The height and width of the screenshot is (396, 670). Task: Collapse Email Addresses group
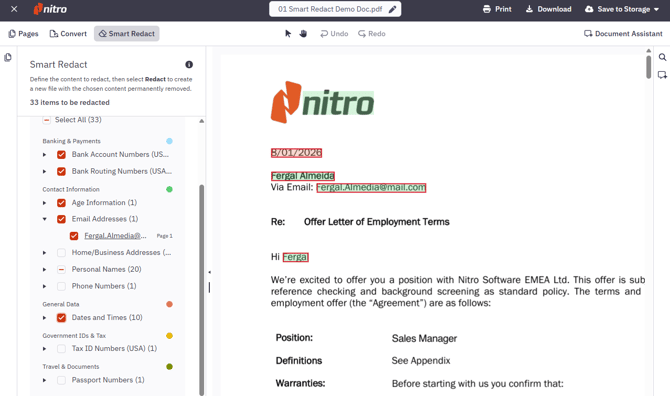click(44, 219)
